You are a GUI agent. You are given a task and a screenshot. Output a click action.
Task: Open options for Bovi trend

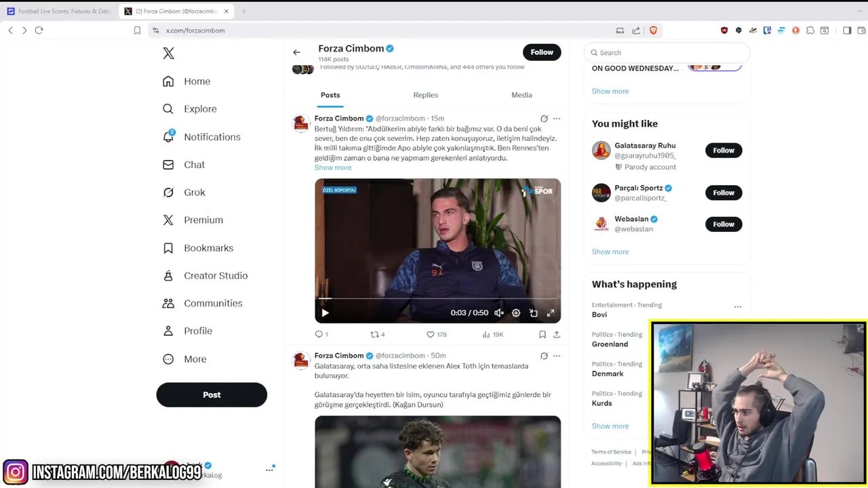pos(738,307)
